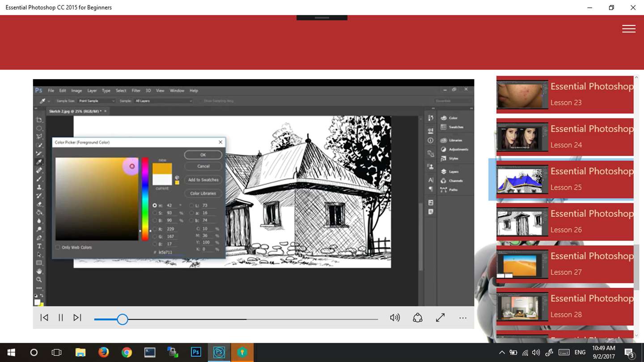Click the Add to Swatches button
The image size is (644, 362).
[203, 180]
